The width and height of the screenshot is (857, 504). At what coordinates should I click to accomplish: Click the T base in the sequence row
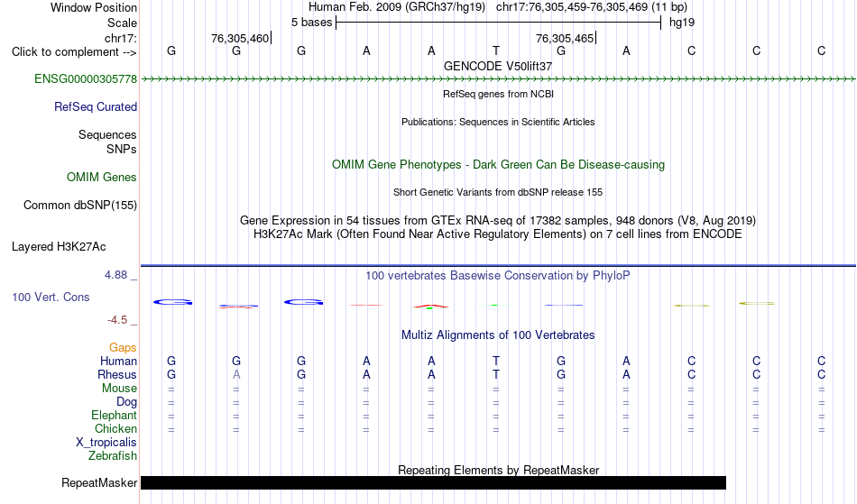(496, 51)
